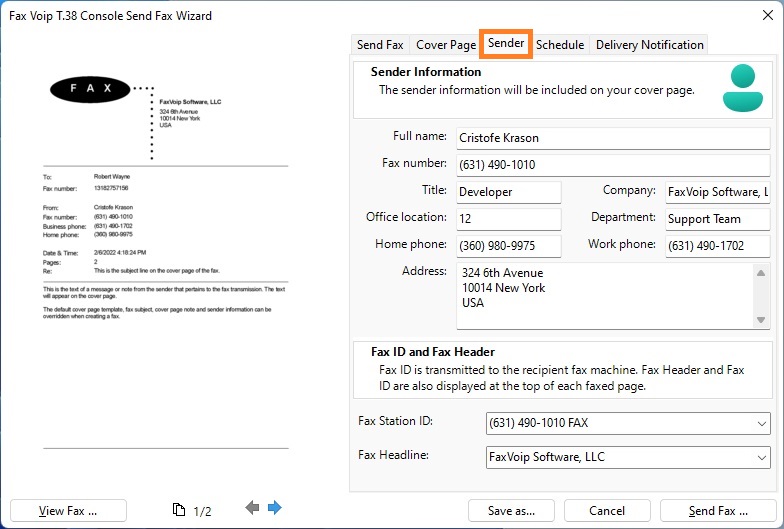Open the Schedule tab
The width and height of the screenshot is (784, 529).
pyautogui.click(x=560, y=44)
